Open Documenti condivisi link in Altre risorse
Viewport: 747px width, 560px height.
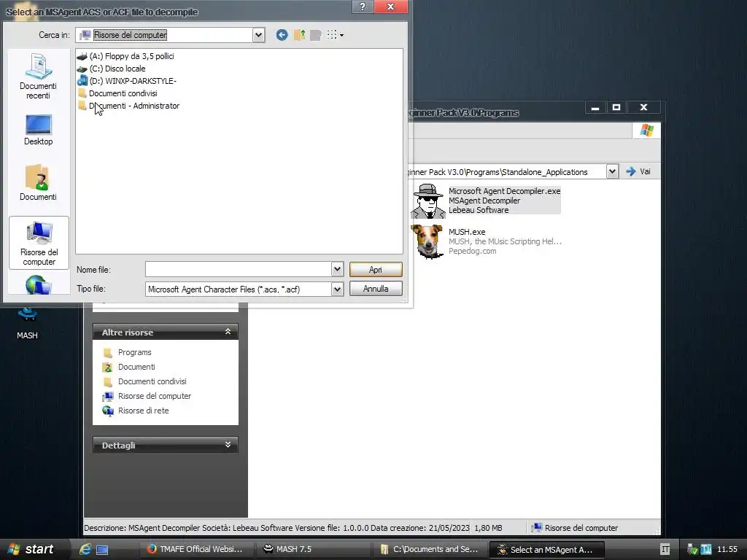[152, 381]
